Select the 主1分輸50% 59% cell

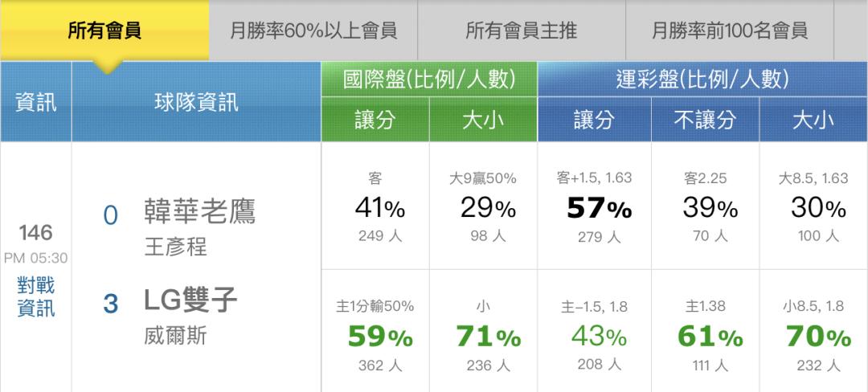pyautogui.click(x=375, y=336)
